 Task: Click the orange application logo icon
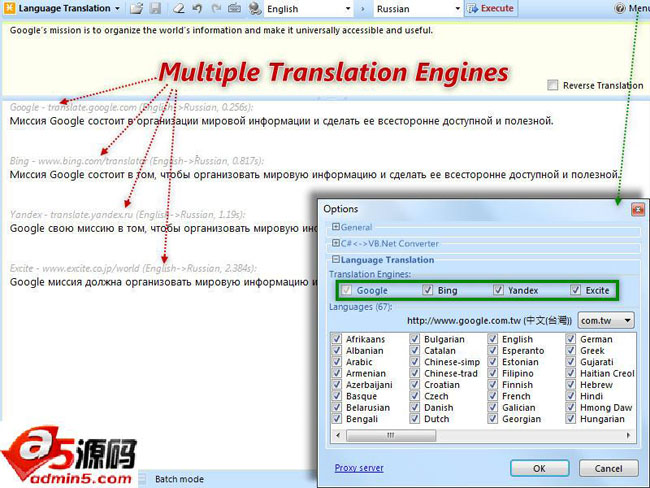tap(9, 8)
